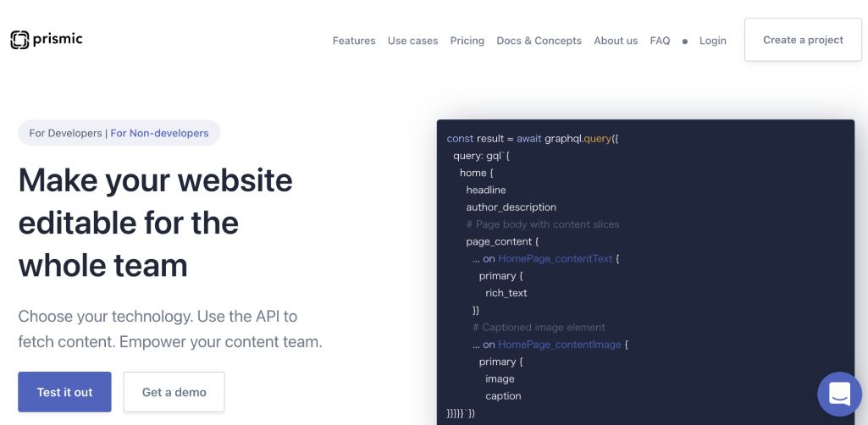Visit the About us page
Image resolution: width=868 pixels, height=425 pixels.
pos(616,41)
